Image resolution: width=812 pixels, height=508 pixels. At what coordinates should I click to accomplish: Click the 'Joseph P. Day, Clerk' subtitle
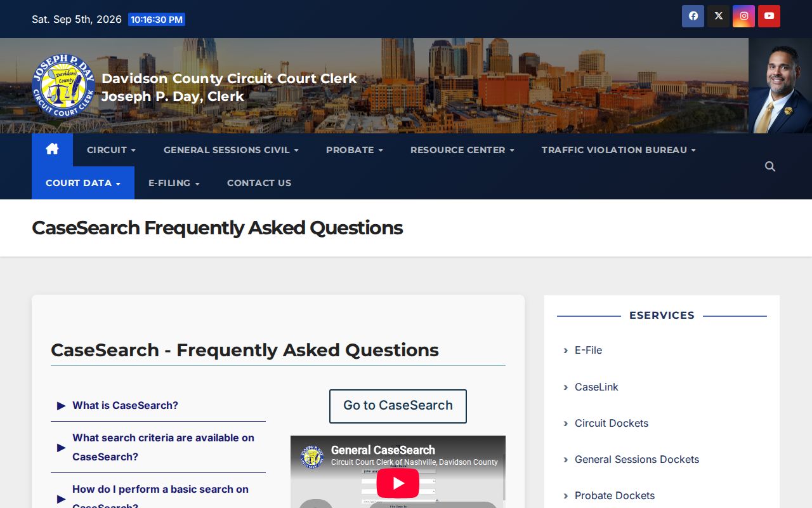point(173,97)
